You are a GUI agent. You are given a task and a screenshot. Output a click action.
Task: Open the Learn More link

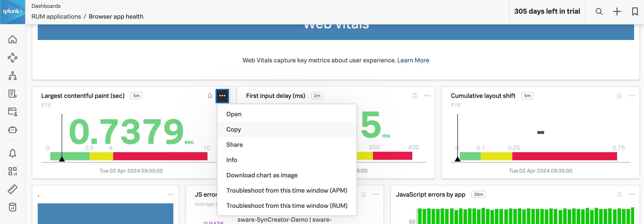tap(413, 60)
